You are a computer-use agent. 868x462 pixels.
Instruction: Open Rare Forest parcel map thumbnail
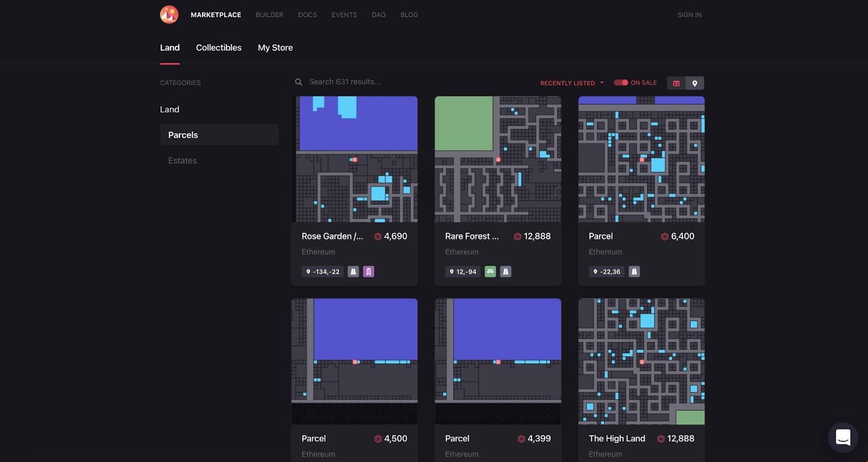(x=498, y=159)
